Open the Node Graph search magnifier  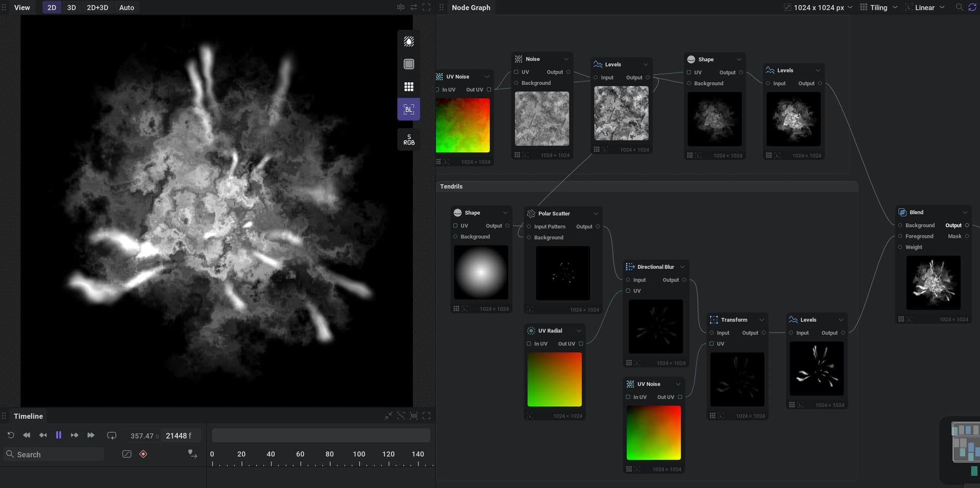click(959, 7)
